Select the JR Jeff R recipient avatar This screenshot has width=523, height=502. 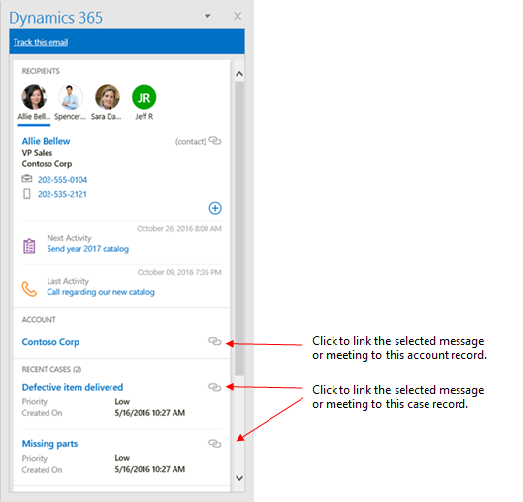(144, 97)
